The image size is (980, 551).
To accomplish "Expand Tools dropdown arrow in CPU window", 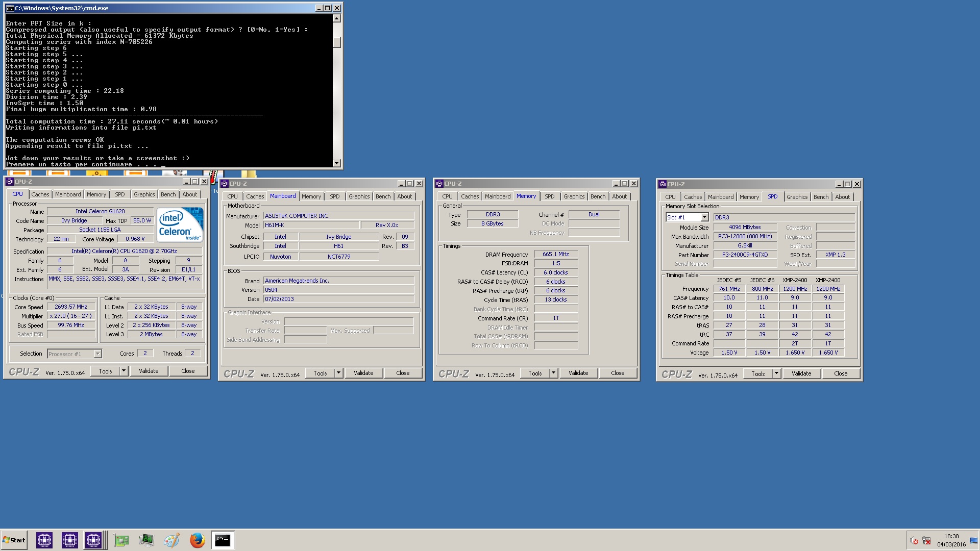I will [124, 371].
